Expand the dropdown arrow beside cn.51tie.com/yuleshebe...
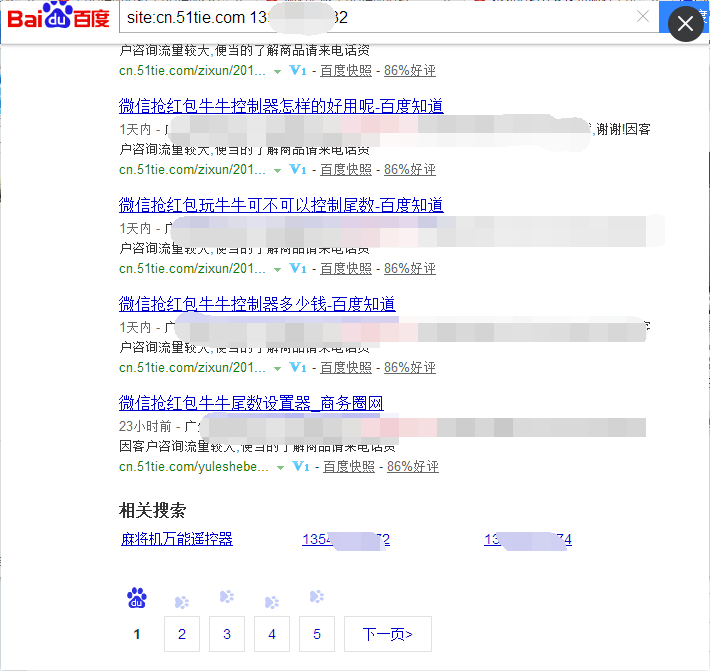Image resolution: width=710 pixels, height=671 pixels. [280, 468]
